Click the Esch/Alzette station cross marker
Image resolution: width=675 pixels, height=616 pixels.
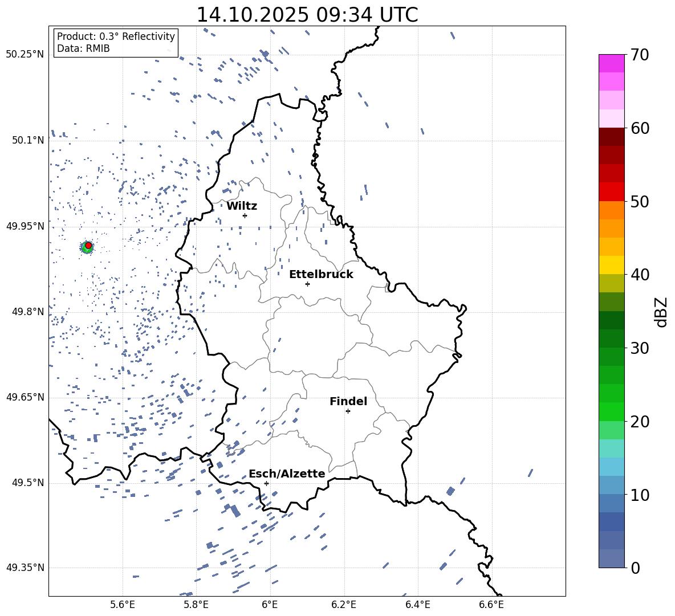click(266, 483)
